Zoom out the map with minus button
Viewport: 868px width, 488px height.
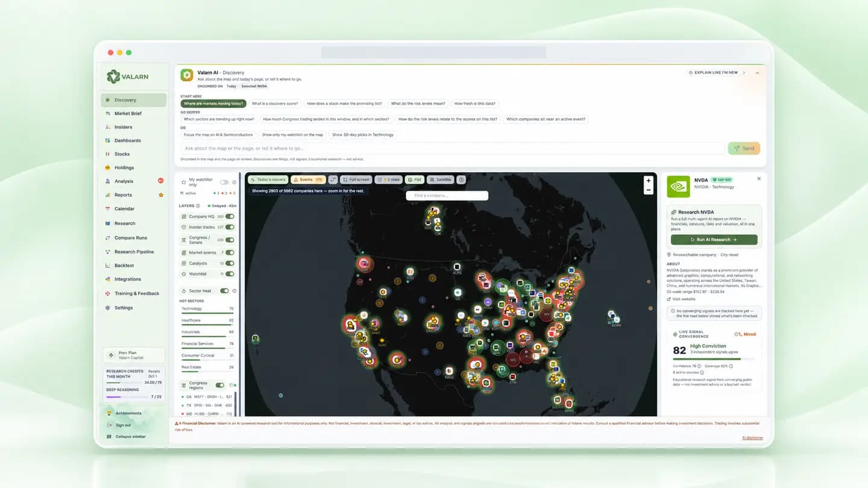(649, 190)
